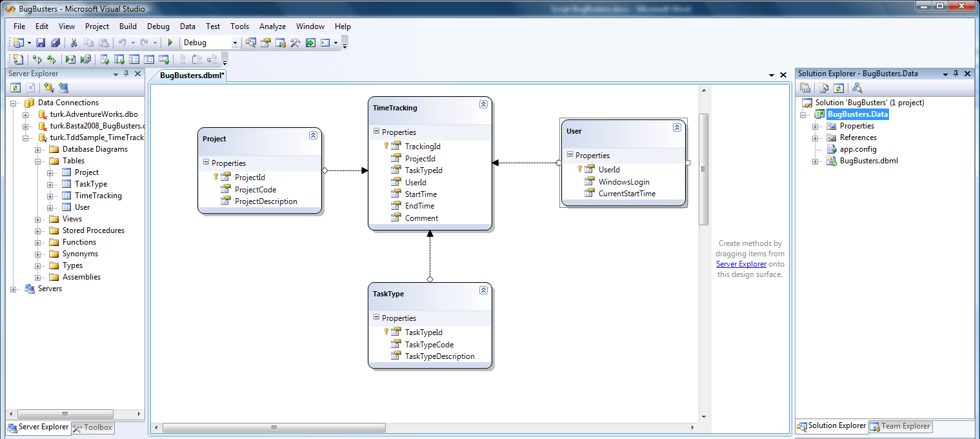
Task: Click Properties icon in Solution Explorer toolbar
Action: click(x=806, y=88)
